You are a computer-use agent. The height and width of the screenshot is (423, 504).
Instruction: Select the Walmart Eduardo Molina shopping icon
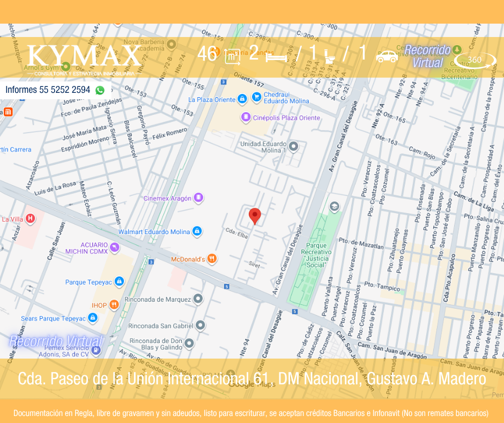click(197, 231)
